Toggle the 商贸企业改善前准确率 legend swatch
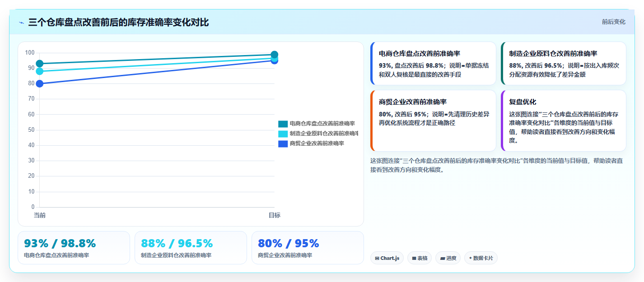 (283, 143)
